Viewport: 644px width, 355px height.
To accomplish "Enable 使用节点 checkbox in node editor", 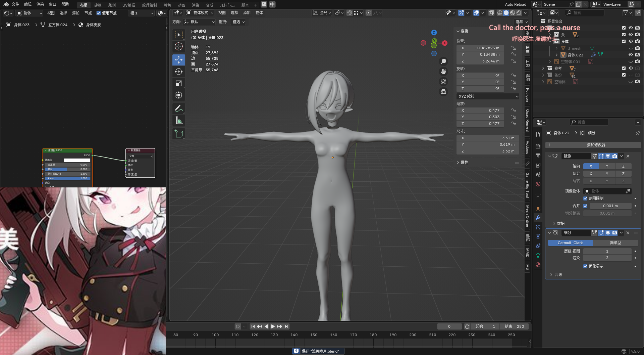I will click(99, 13).
